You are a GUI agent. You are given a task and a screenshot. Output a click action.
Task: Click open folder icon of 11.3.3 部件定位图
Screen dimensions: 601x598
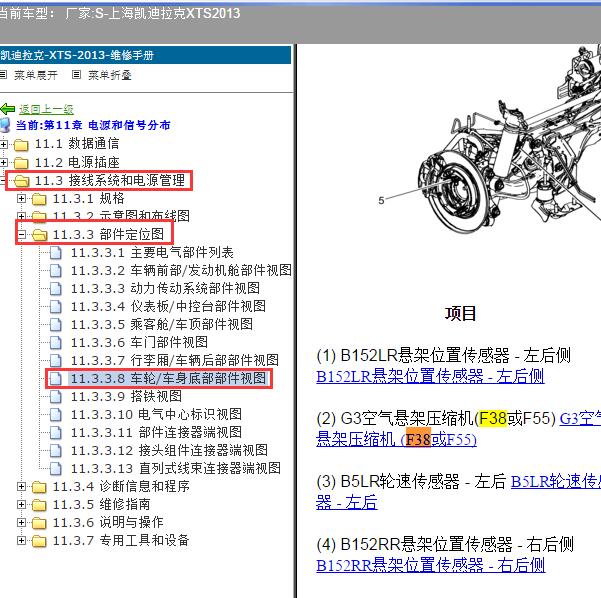(x=39, y=235)
